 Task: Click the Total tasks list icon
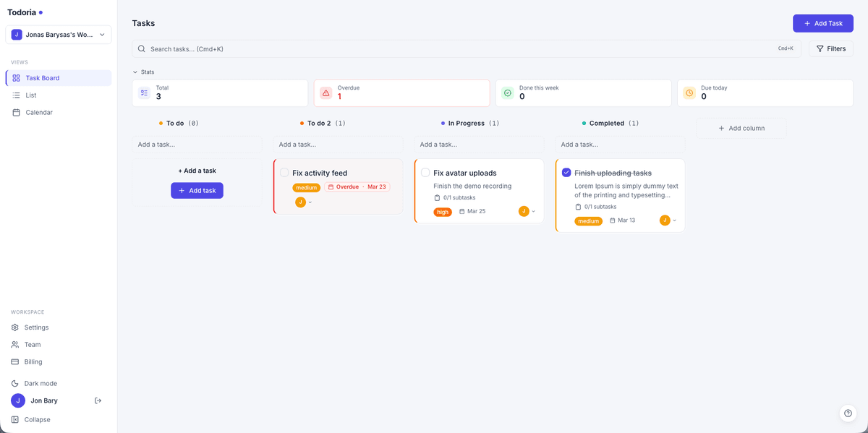click(144, 93)
